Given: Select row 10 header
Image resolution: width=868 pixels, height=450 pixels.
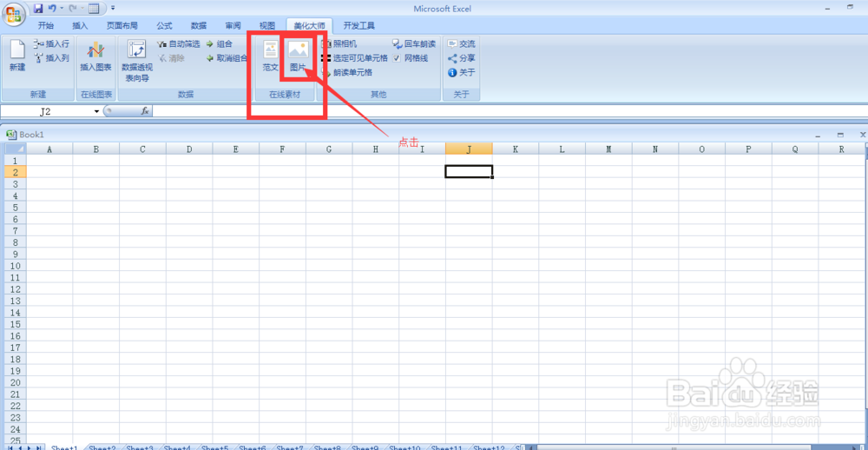Looking at the screenshot, I should [16, 266].
